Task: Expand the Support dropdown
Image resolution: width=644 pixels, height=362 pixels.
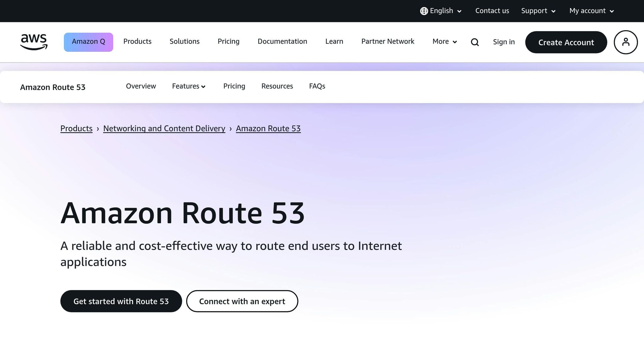Action: click(538, 11)
